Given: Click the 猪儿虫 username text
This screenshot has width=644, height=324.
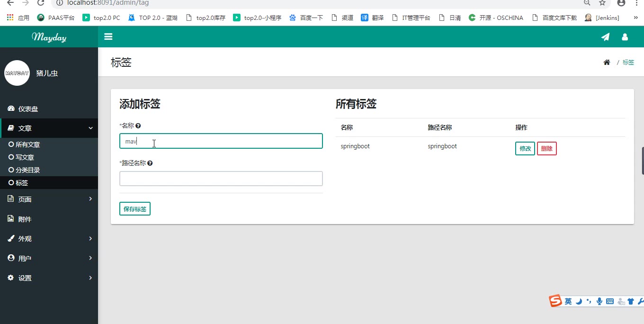Looking at the screenshot, I should coord(47,73).
